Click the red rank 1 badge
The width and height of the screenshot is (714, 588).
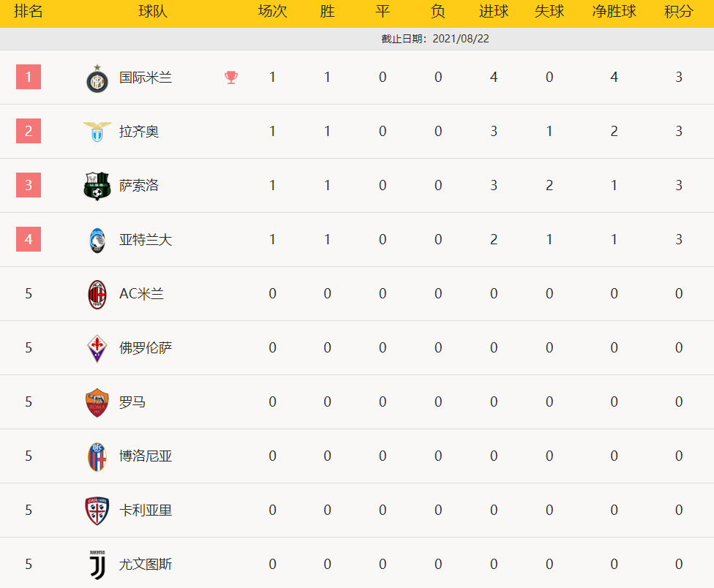click(x=29, y=77)
